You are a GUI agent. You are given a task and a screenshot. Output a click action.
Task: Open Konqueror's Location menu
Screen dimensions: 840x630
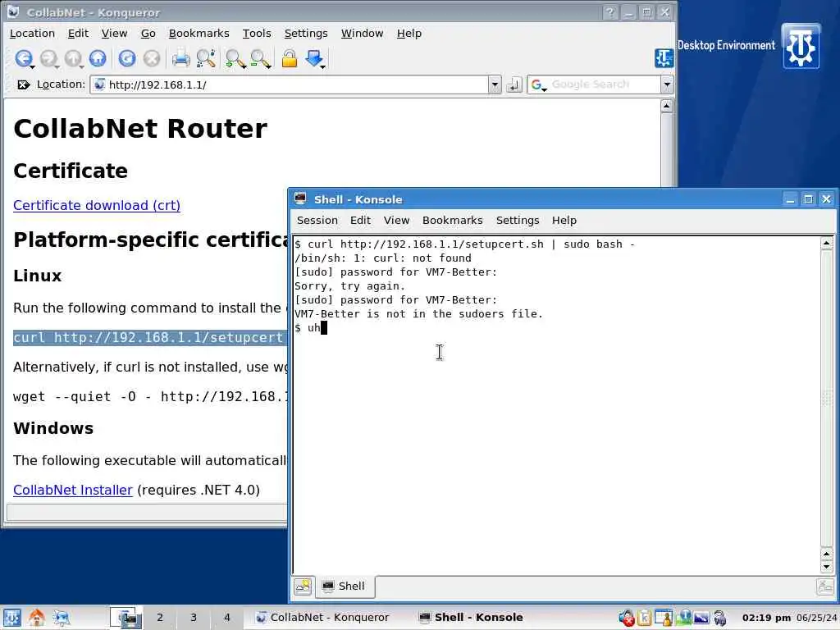32,33
